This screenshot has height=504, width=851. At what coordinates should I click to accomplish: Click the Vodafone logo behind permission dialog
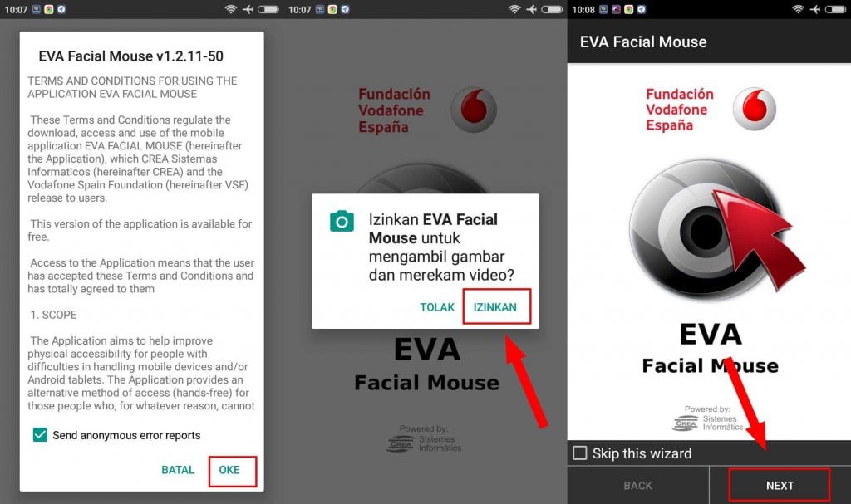[474, 110]
